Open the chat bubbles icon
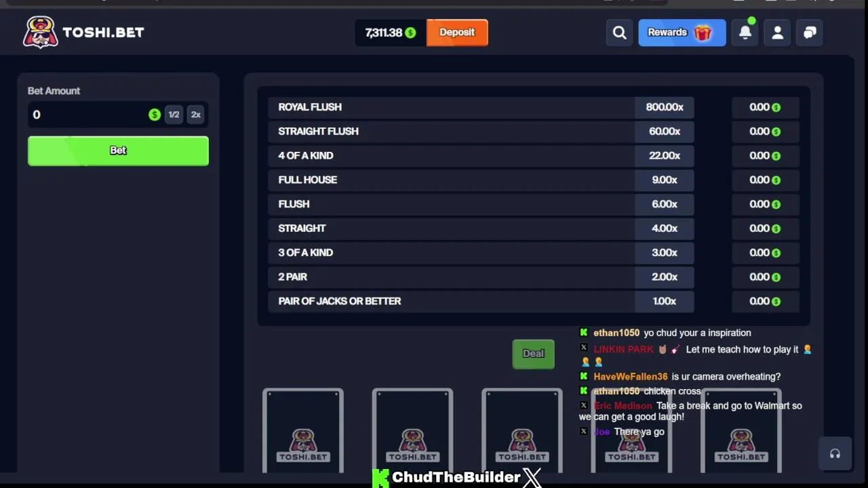 pyautogui.click(x=810, y=33)
